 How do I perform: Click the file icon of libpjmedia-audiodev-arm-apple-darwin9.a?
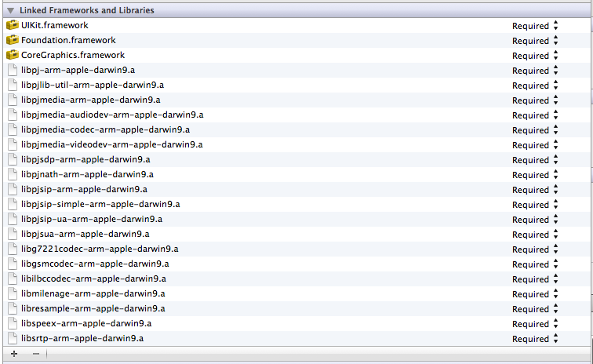13,115
